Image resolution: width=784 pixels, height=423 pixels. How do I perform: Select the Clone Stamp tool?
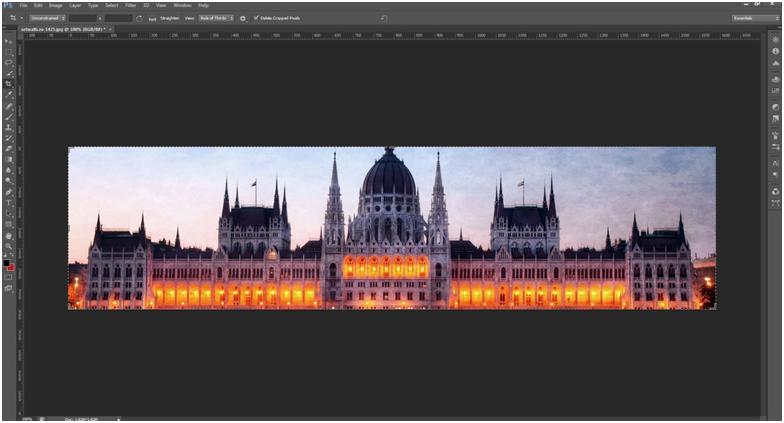point(8,128)
